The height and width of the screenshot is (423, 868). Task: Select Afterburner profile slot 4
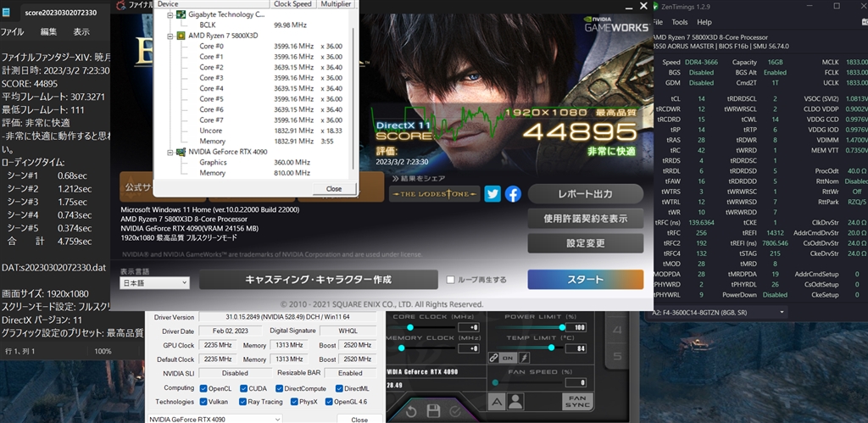617,331
